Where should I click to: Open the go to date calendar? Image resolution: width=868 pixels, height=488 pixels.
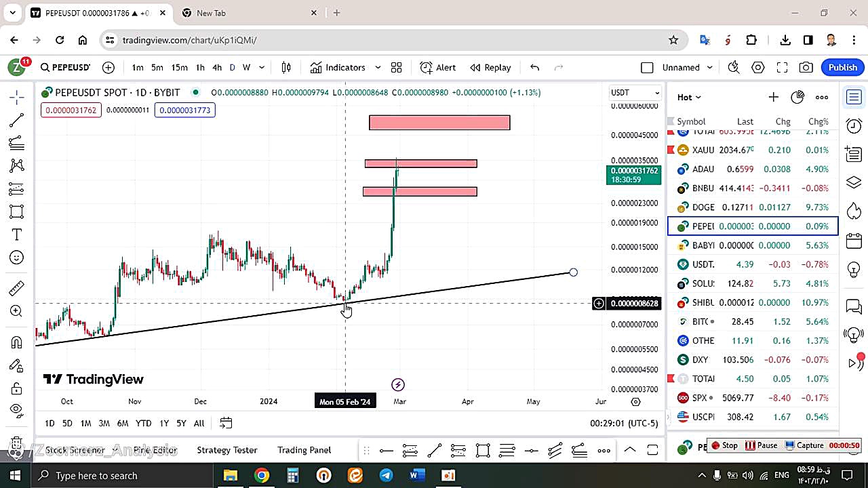coord(226,423)
